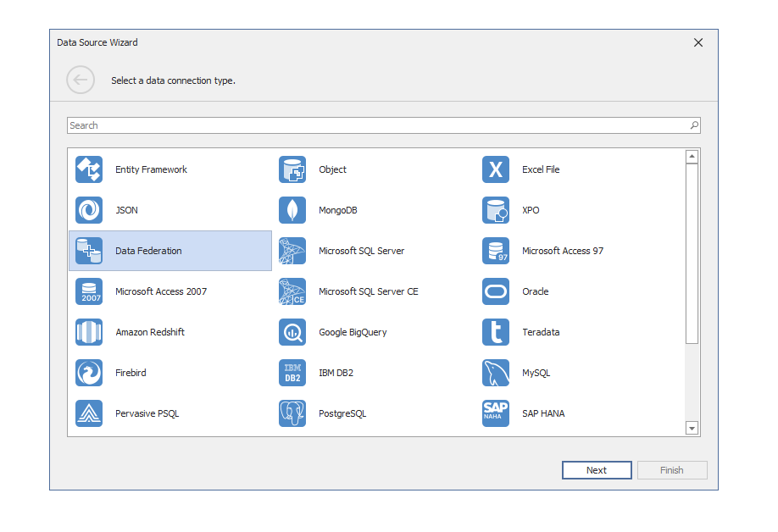Select the 'Microsoft SQL Server CE' label

369,291
